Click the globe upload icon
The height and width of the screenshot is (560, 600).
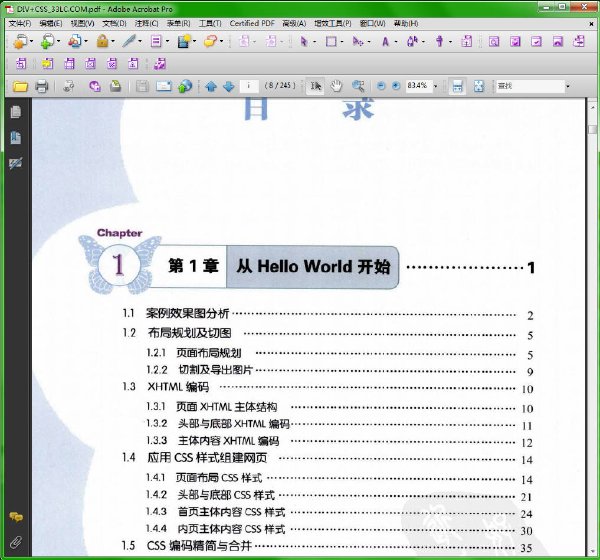point(185,87)
